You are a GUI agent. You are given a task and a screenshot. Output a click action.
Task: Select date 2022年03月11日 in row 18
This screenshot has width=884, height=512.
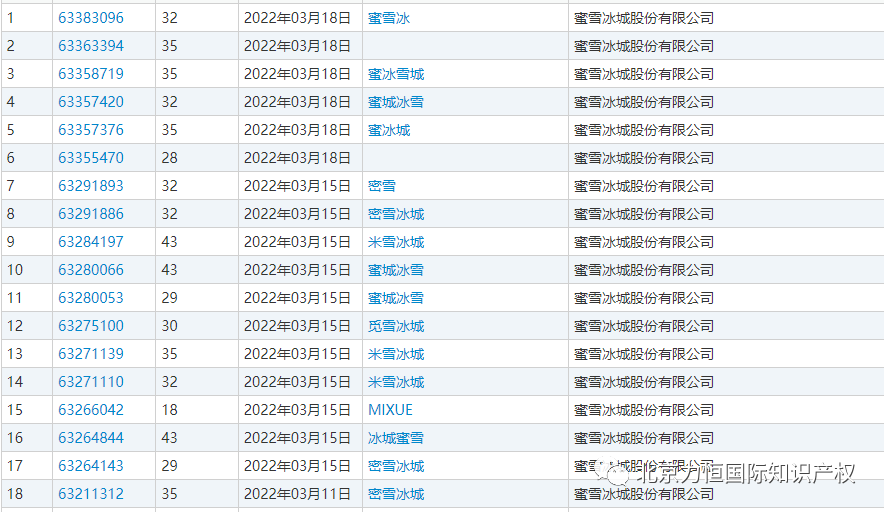tap(298, 494)
